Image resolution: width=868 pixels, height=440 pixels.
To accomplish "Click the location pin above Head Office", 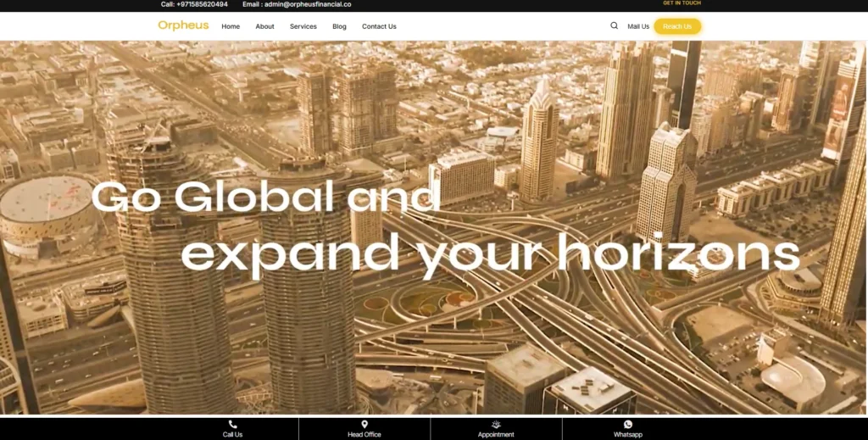I will (x=364, y=425).
